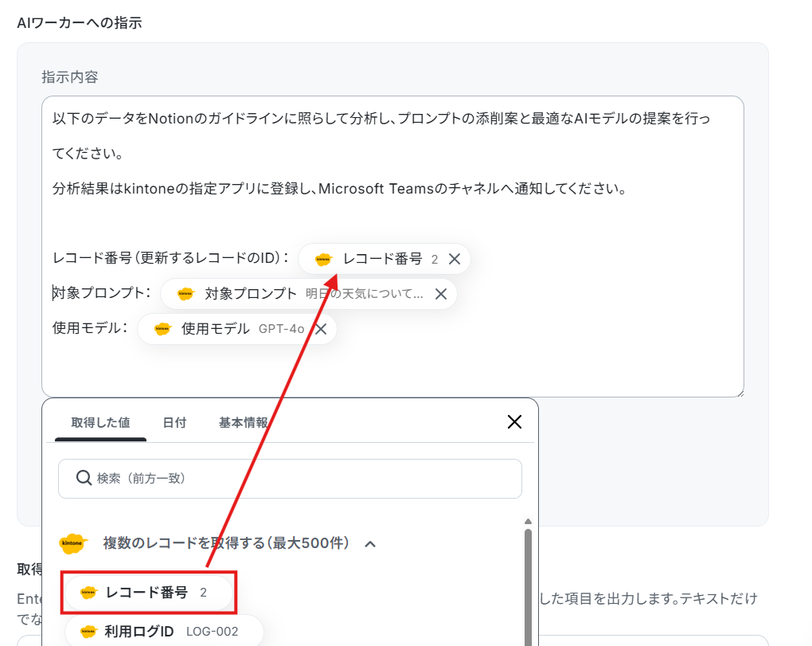
Task: Click the 使用モデル GPT-4o chip
Action: point(237,329)
